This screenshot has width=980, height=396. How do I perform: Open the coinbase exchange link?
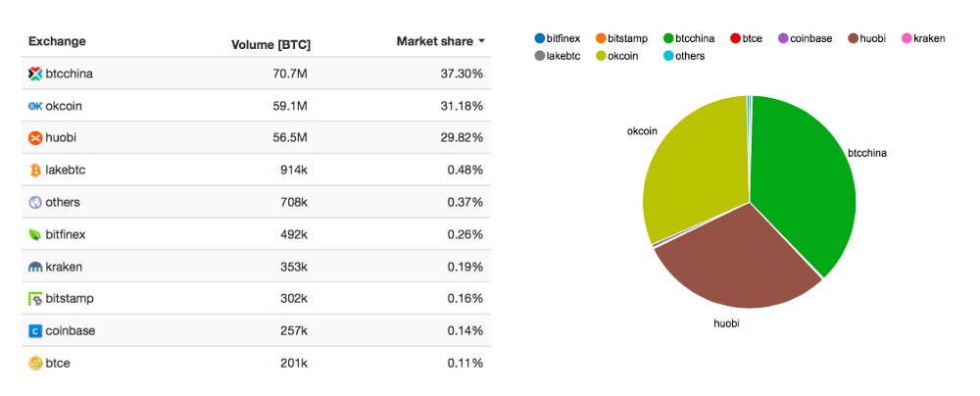(x=70, y=331)
